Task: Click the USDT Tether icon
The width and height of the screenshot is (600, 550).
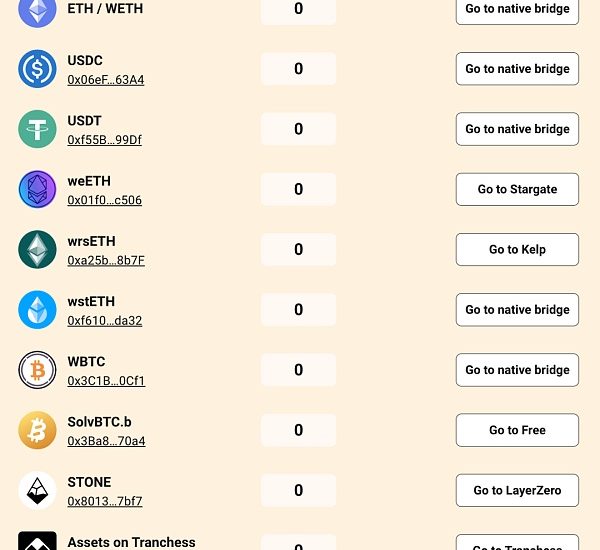Action: click(x=38, y=129)
